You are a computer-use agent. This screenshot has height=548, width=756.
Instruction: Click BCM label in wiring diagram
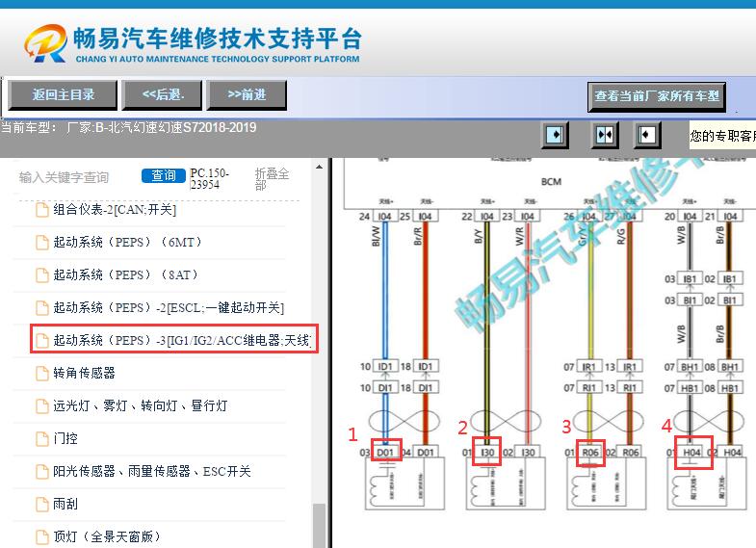pyautogui.click(x=551, y=182)
